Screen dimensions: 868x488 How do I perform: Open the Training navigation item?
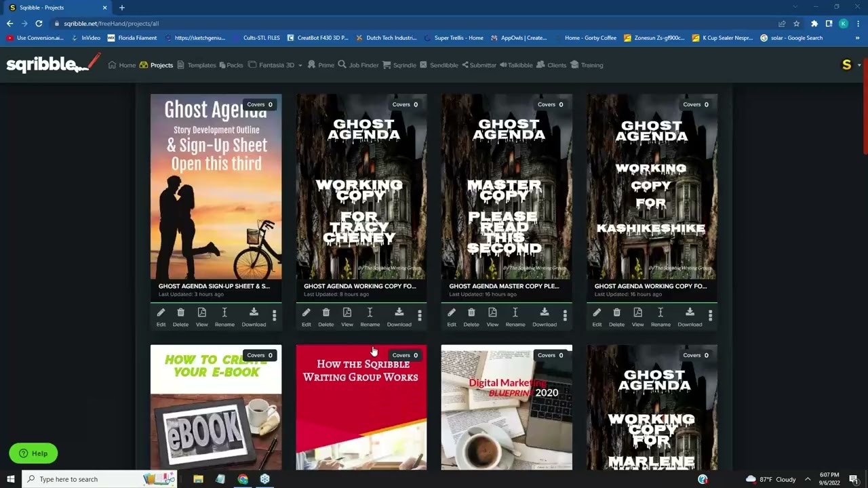[x=587, y=65]
